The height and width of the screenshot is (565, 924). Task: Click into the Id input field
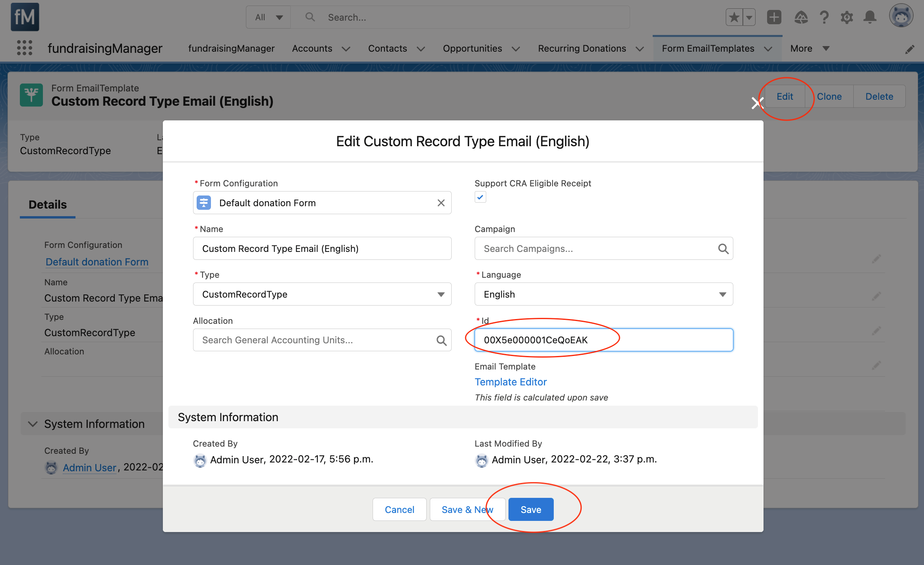pyautogui.click(x=603, y=340)
